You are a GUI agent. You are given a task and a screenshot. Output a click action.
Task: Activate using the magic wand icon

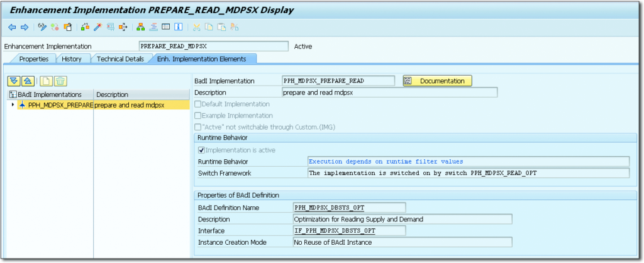point(97,27)
